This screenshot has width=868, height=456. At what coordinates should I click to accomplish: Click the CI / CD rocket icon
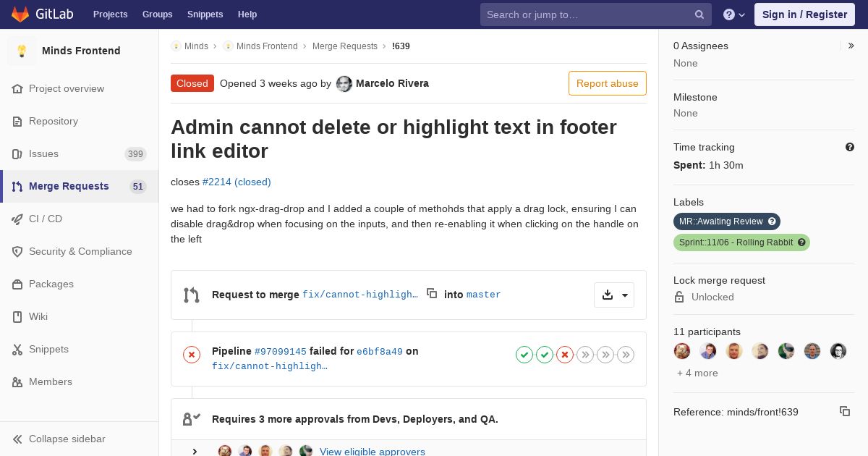click(17, 219)
